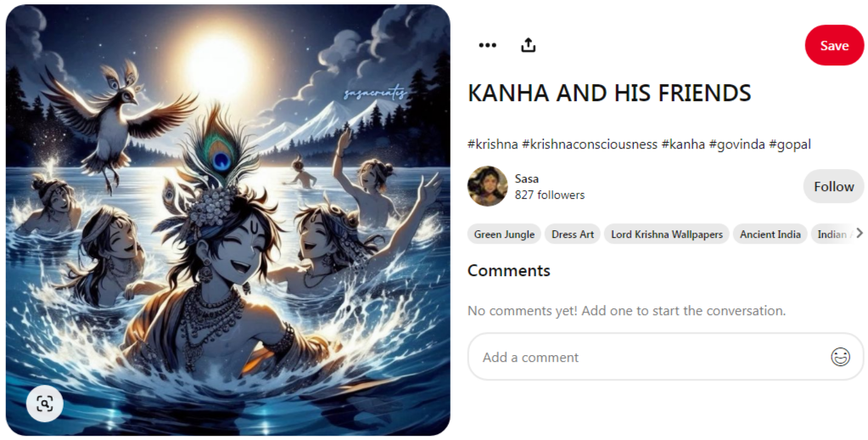Click the partially visible Indian tag
This screenshot has height=440, width=868.
832,234
